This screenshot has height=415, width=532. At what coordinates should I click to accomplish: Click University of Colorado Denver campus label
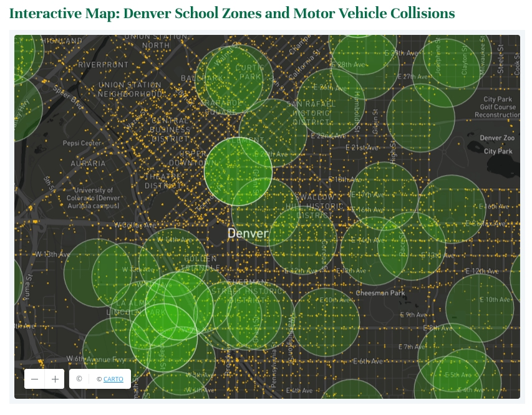pos(94,198)
